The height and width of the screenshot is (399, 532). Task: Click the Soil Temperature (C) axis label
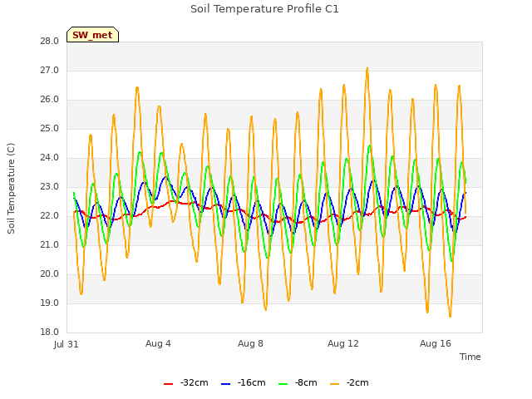pyautogui.click(x=11, y=189)
